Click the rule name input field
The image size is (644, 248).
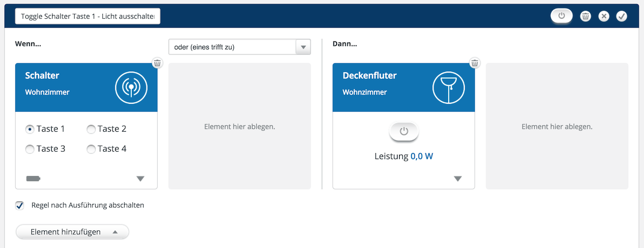[x=88, y=17]
